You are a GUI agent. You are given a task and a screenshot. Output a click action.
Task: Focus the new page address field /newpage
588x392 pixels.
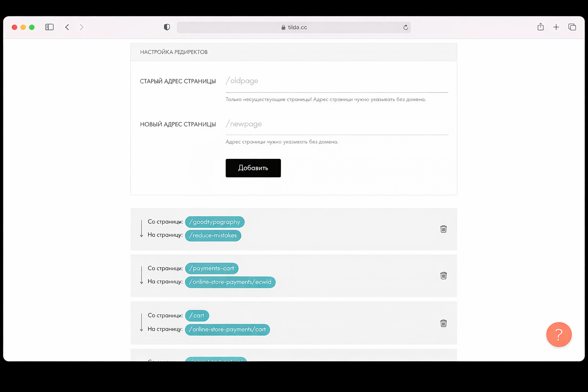(337, 124)
